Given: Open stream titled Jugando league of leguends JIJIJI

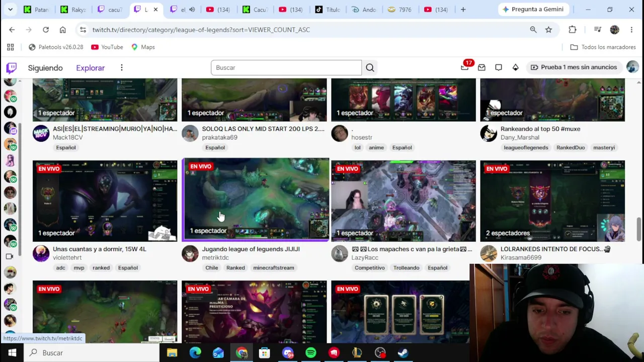Looking at the screenshot, I should [x=251, y=249].
